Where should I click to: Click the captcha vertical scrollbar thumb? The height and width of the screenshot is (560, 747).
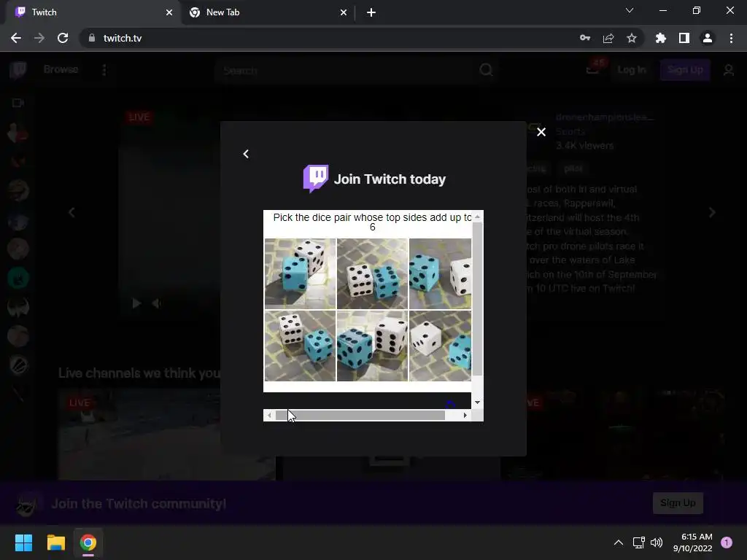point(477,299)
